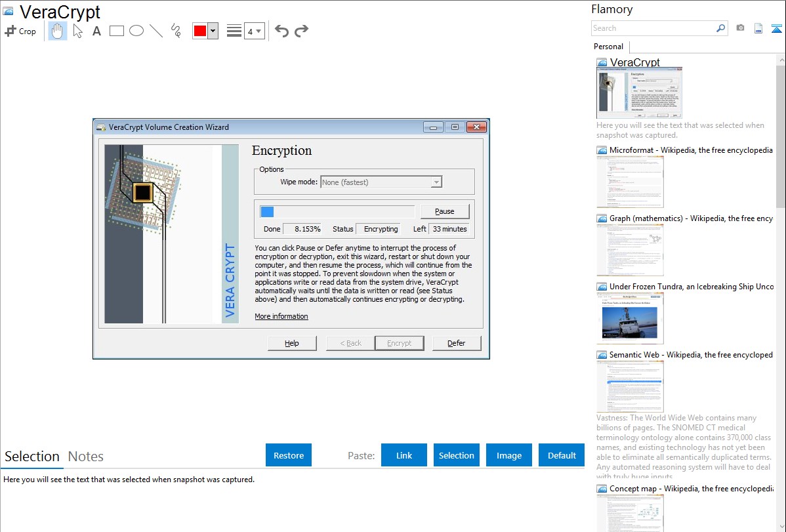
Task: Click the icon beside Graph (mathematics) title
Action: tap(602, 218)
